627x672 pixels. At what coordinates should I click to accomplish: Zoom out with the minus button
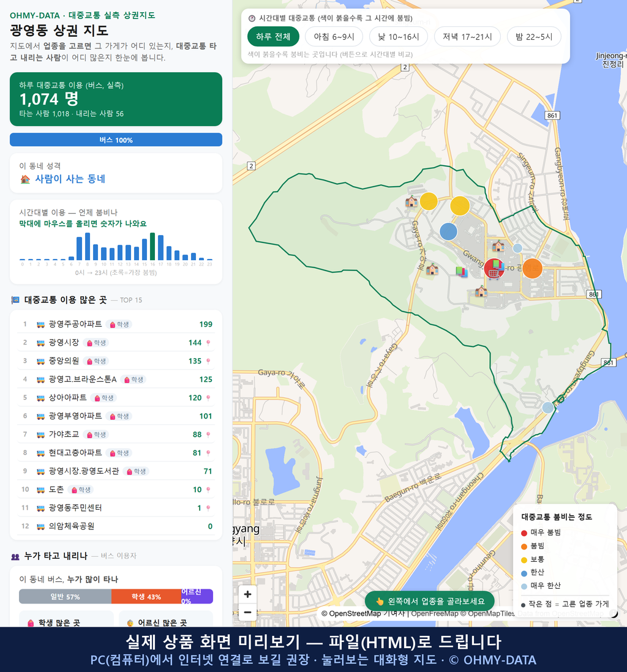247,613
